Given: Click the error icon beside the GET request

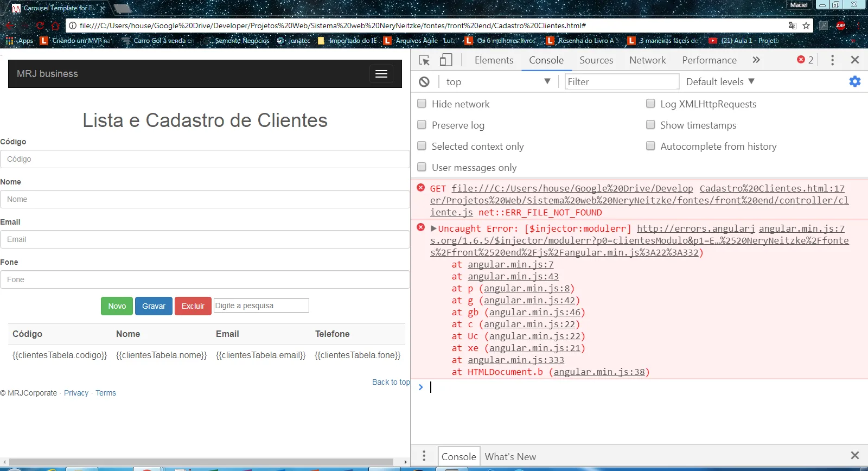Looking at the screenshot, I should tap(420, 188).
